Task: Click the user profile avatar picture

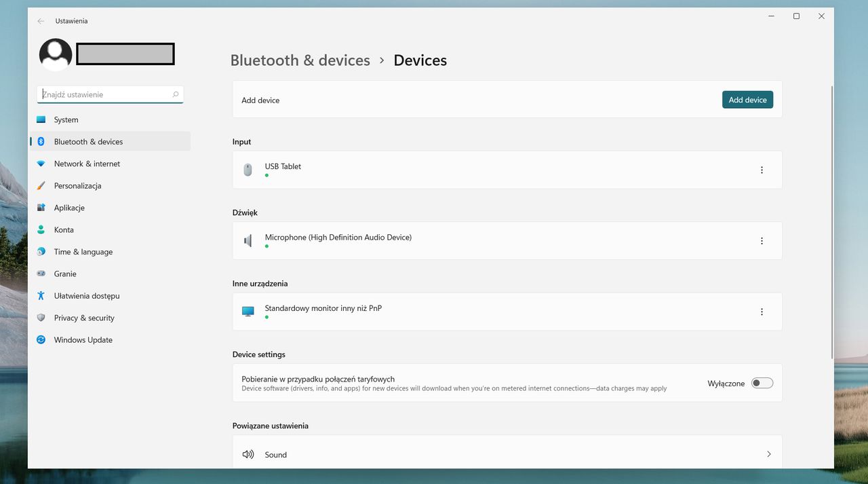Action: click(55, 54)
